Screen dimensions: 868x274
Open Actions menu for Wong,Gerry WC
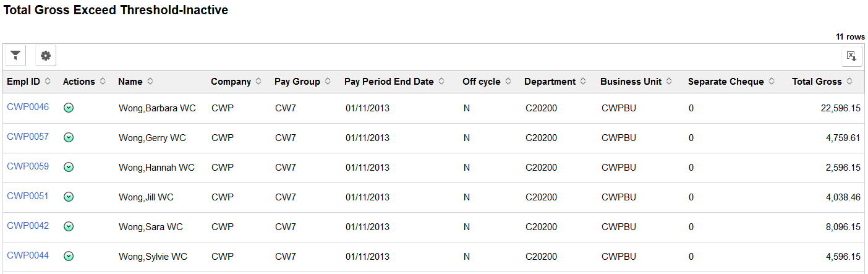point(69,138)
